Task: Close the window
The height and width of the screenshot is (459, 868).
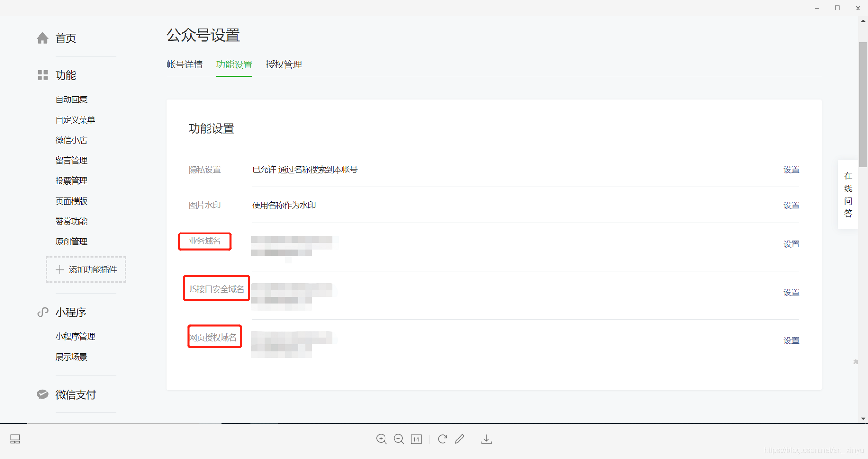Action: coord(858,8)
